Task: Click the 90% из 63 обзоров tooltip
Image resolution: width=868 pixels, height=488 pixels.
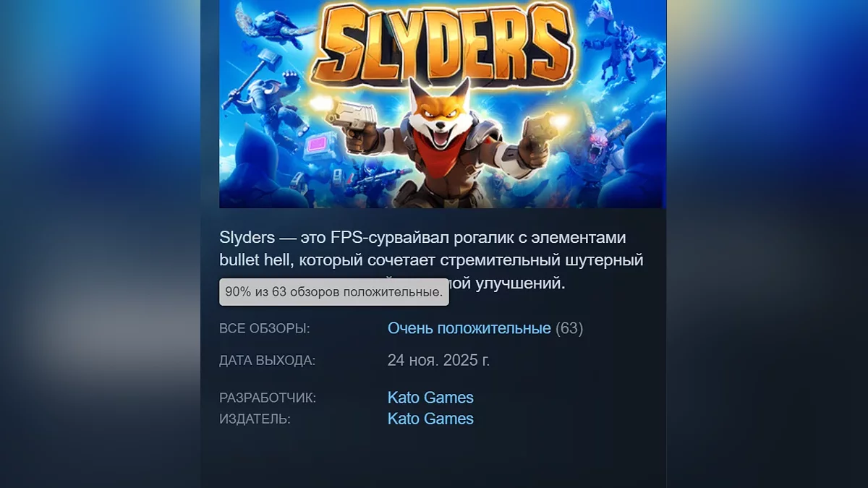Action: [334, 292]
